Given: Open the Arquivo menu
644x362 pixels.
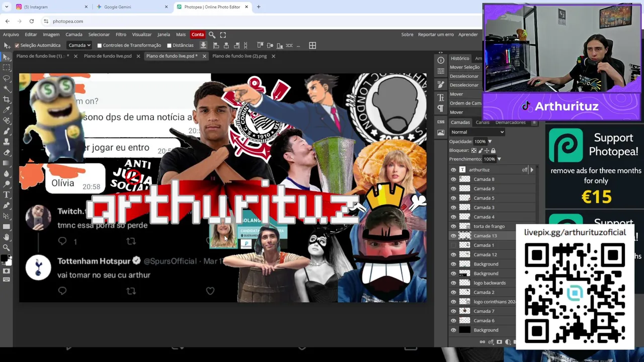Looking at the screenshot, I should tap(11, 35).
